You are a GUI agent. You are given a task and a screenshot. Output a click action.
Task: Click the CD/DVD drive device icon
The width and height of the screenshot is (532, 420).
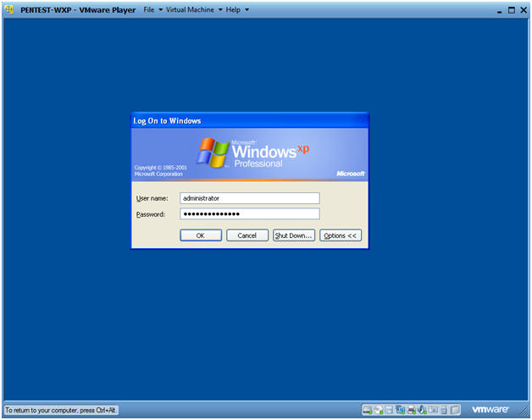[379, 410]
